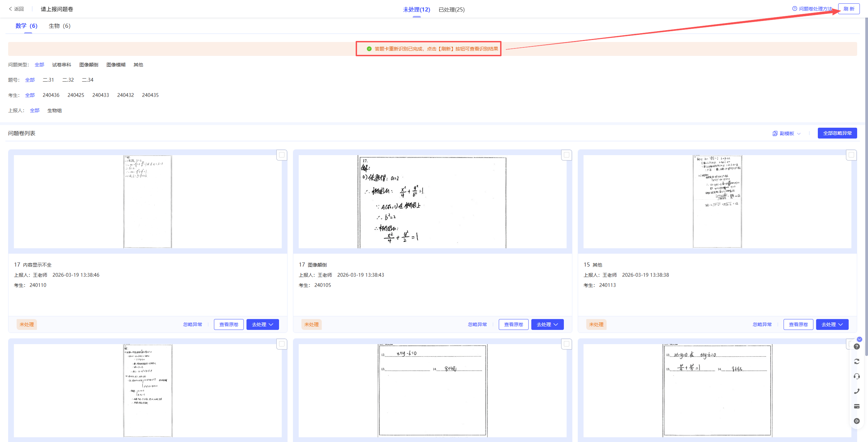Check the checkbox on student 240110 card
The width and height of the screenshot is (868, 442).
click(x=281, y=155)
